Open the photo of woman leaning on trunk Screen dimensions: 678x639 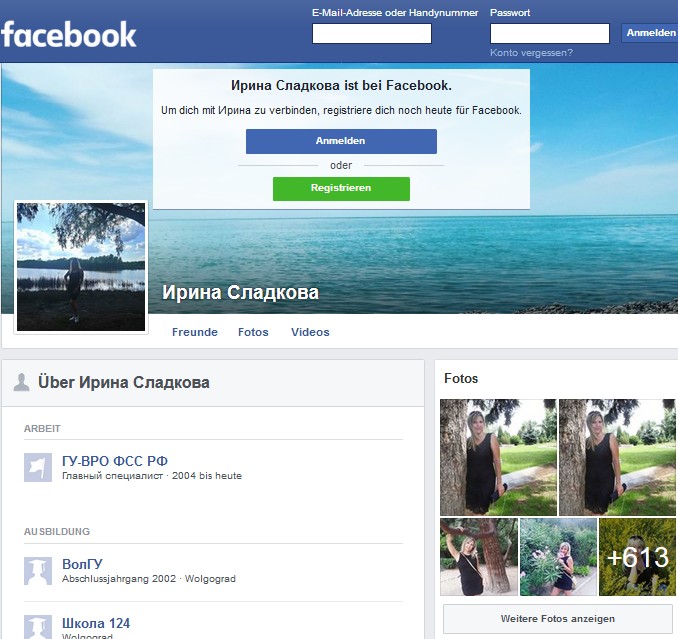pyautogui.click(x=479, y=557)
